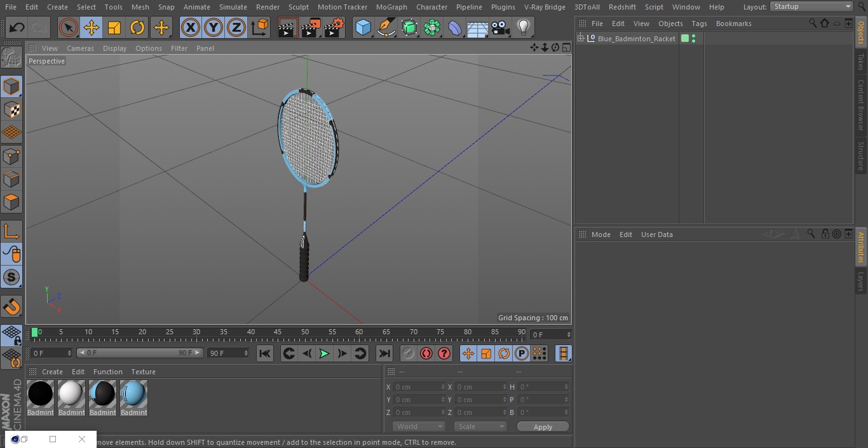Viewport: 868px width, 448px height.
Task: Click the Apply button
Action: pos(543,427)
